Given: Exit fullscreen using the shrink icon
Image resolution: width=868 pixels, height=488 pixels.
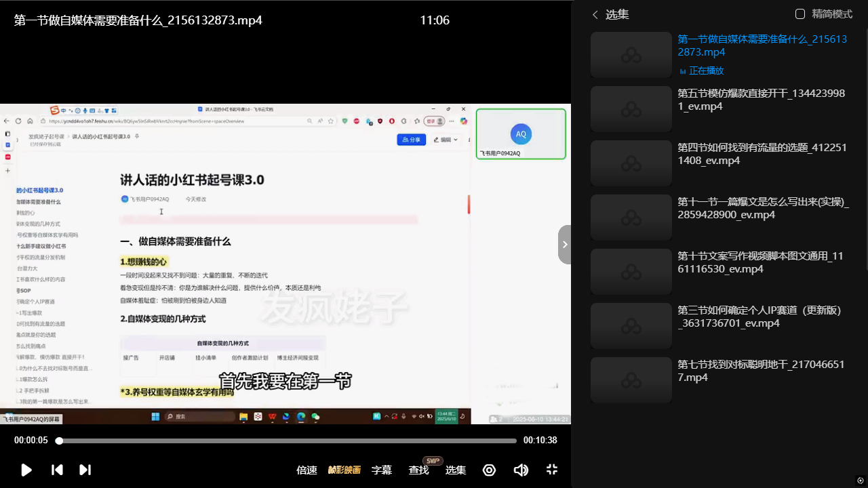Looking at the screenshot, I should (x=552, y=470).
